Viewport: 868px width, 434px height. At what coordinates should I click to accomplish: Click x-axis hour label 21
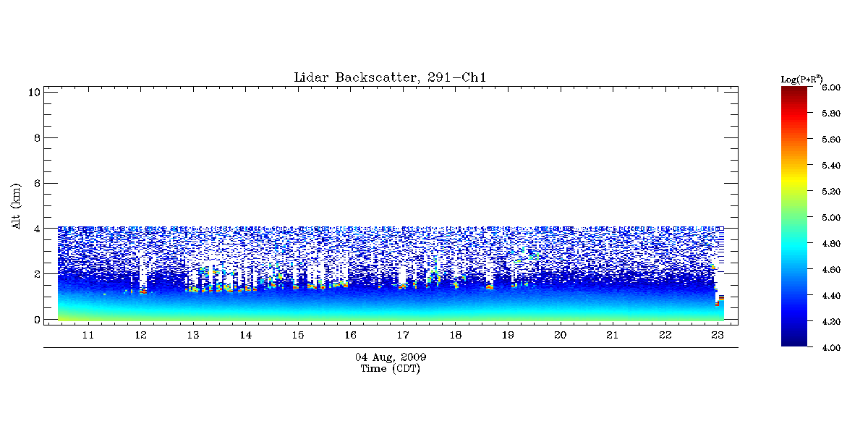tap(613, 336)
